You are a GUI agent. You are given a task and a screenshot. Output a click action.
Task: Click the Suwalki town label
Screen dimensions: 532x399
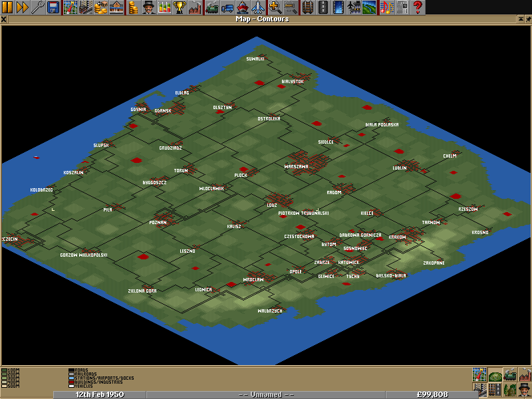click(x=255, y=59)
